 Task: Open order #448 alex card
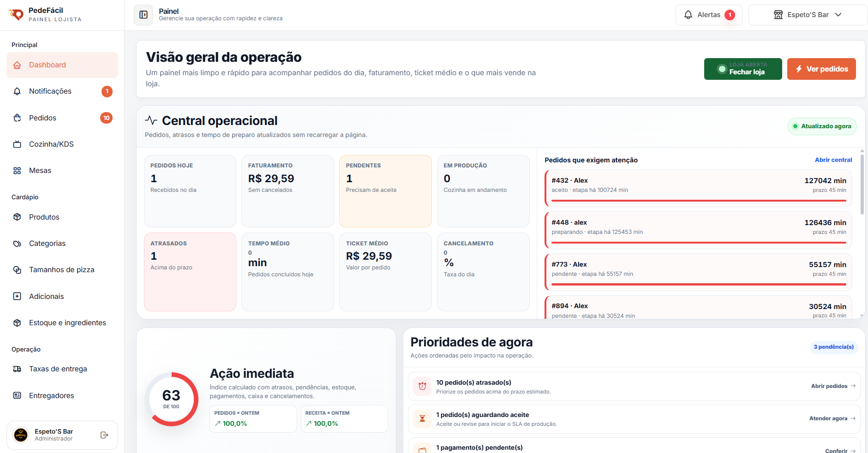click(x=698, y=230)
